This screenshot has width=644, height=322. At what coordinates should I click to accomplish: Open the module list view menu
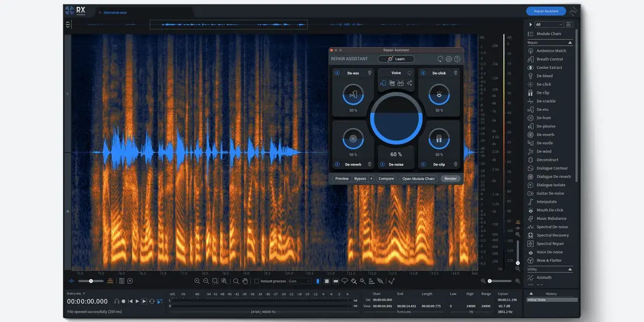pyautogui.click(x=569, y=24)
